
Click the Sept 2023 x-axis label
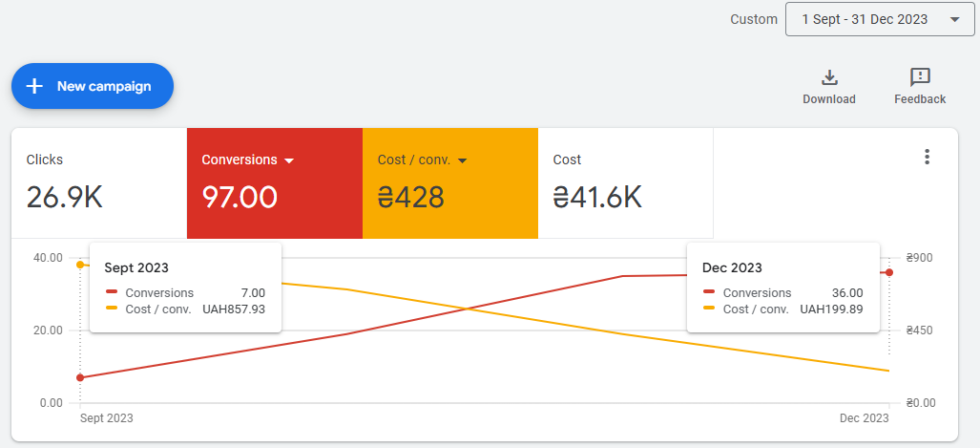[x=106, y=418]
